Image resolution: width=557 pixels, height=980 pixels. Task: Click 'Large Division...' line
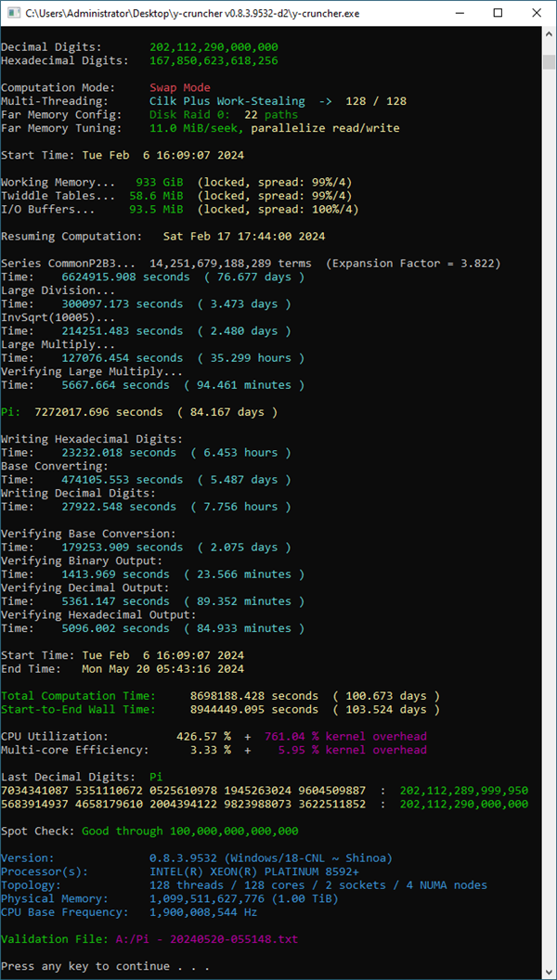[58, 290]
